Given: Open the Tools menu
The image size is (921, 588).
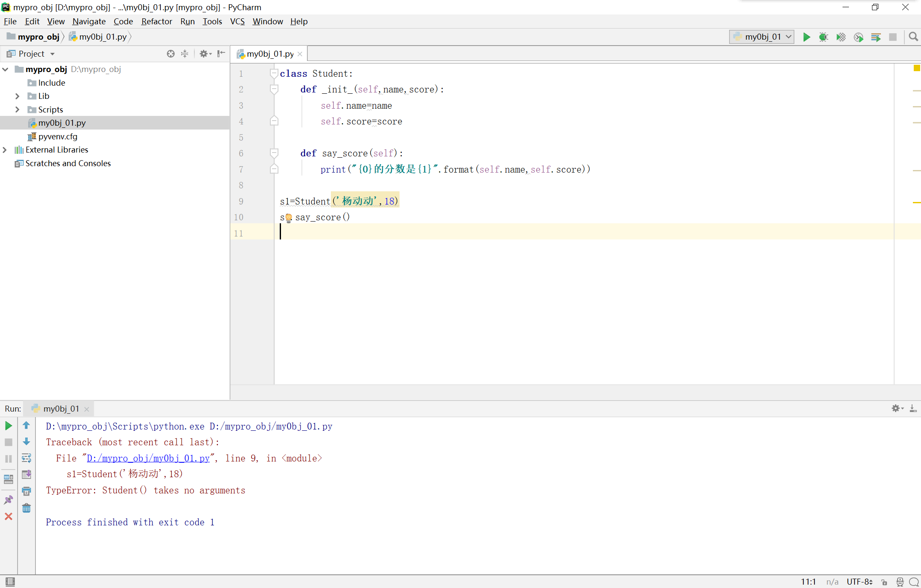Looking at the screenshot, I should tap(212, 21).
